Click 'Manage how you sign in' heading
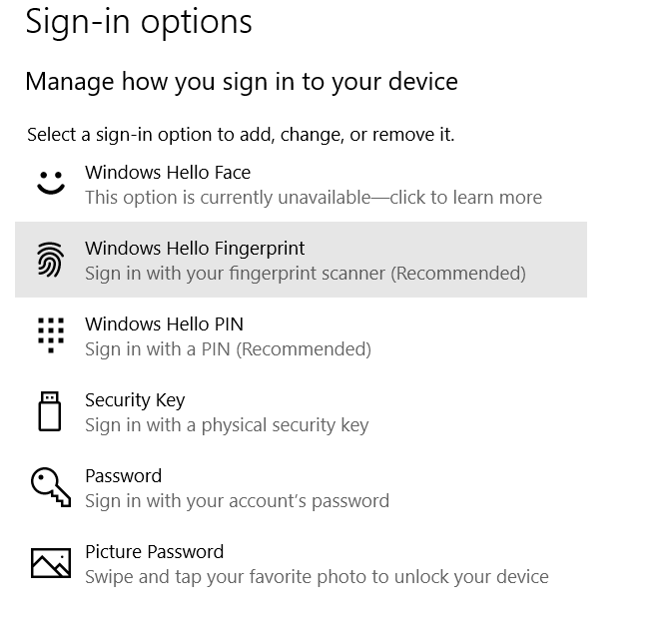672x635 pixels. (241, 82)
